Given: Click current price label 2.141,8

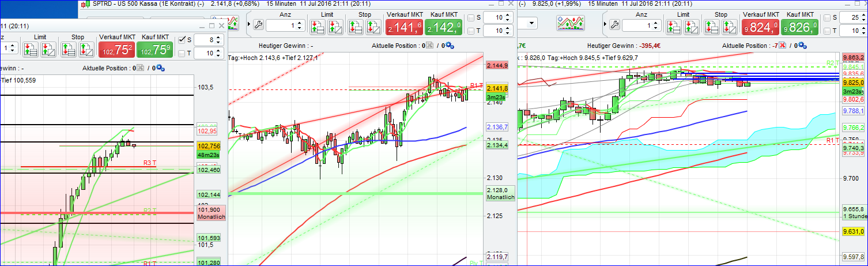Looking at the screenshot, I should click(x=497, y=88).
